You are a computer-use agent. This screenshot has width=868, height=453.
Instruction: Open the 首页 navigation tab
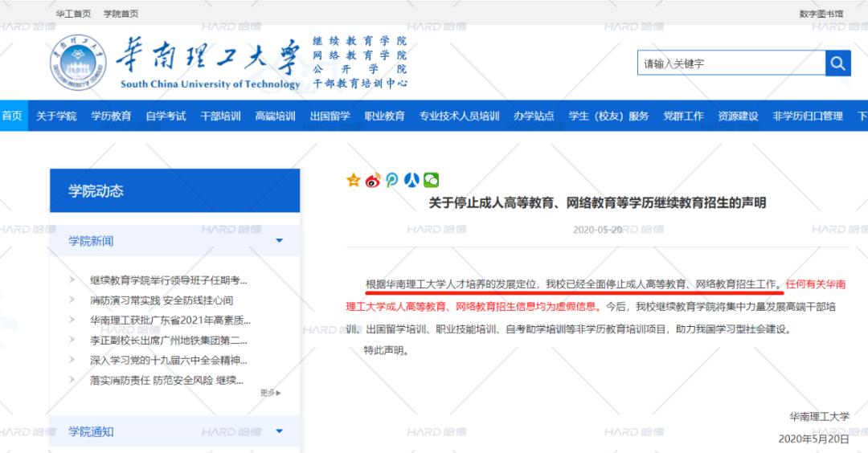click(x=12, y=116)
